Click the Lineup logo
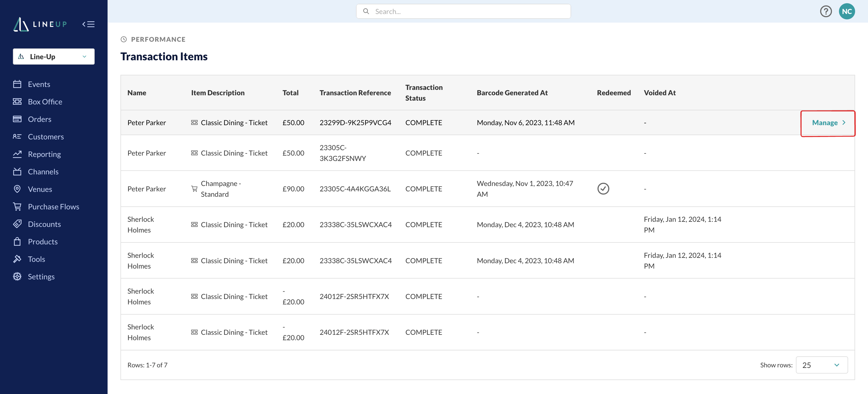868x394 pixels. pos(40,24)
